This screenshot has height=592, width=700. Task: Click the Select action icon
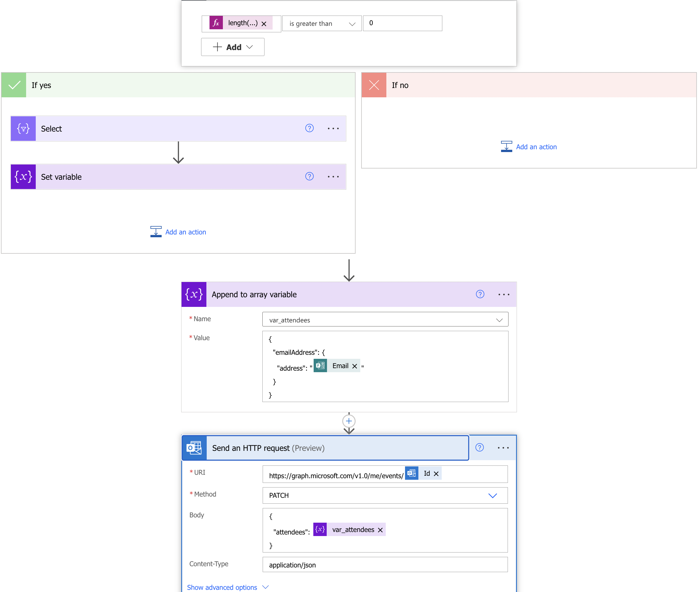click(x=24, y=127)
